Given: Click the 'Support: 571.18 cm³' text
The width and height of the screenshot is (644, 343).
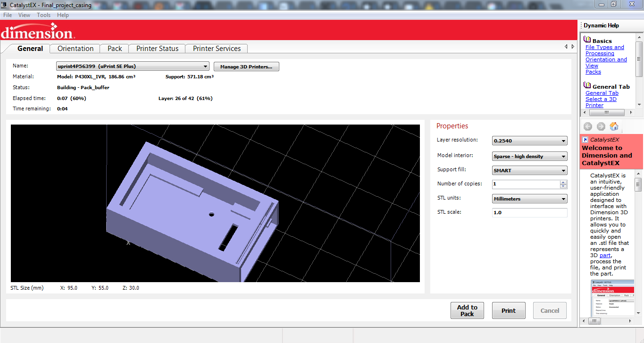Looking at the screenshot, I should pos(190,76).
